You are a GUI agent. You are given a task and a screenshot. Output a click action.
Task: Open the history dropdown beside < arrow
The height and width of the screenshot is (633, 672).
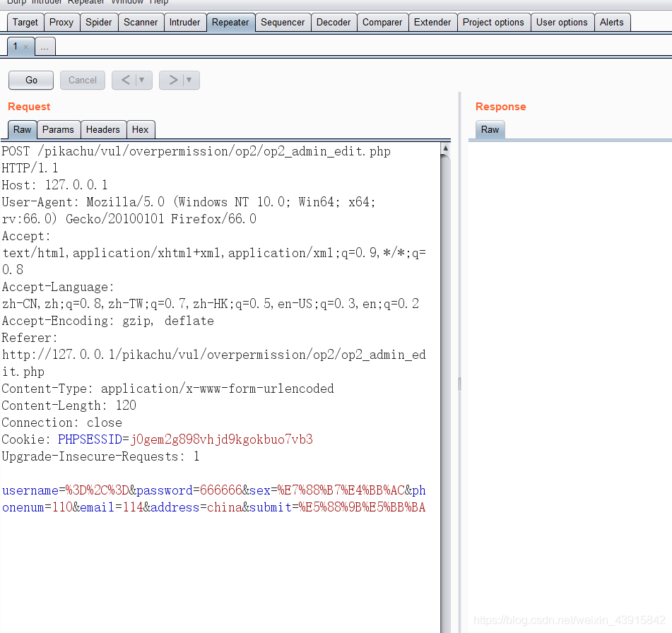[142, 80]
